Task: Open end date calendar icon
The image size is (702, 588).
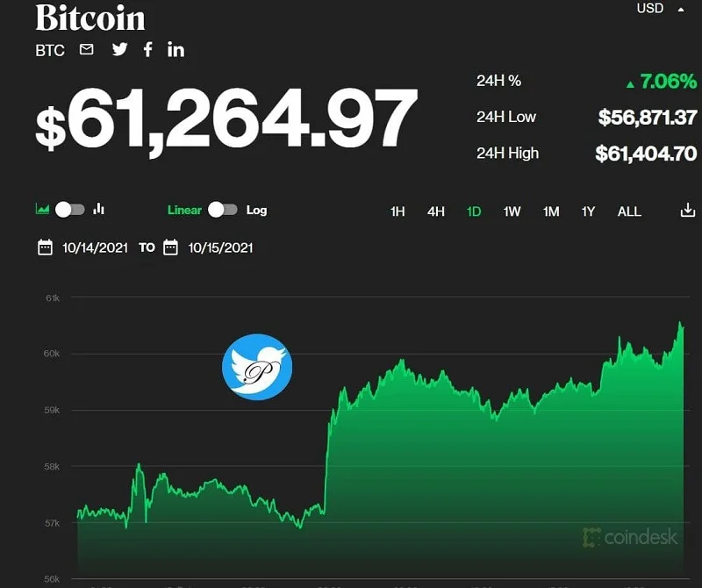Action: click(170, 247)
